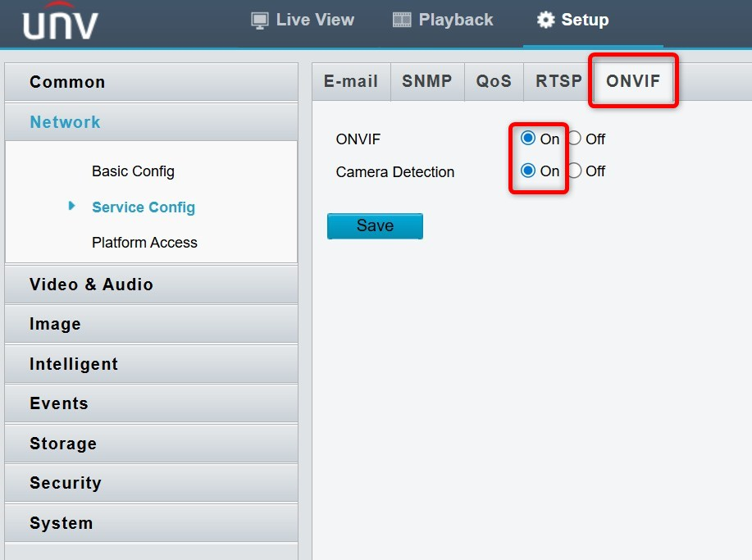Click the Playback film strip icon
This screenshot has height=560, width=752.
click(x=402, y=20)
